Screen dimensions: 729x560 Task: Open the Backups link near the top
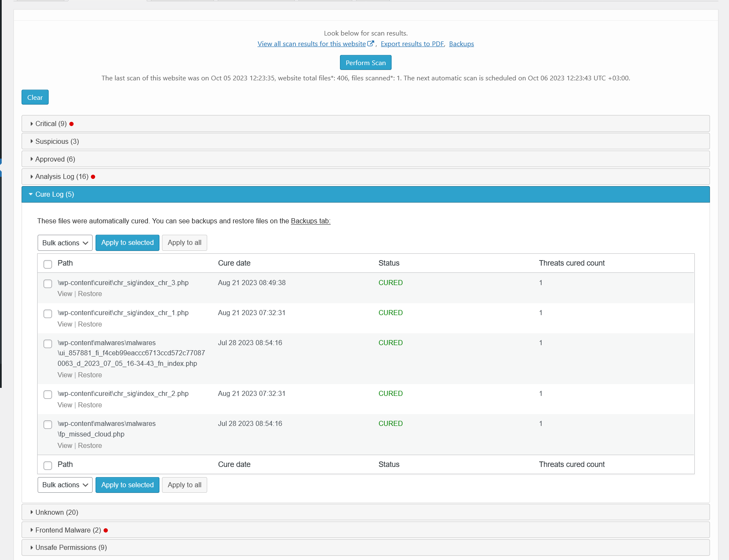point(461,44)
